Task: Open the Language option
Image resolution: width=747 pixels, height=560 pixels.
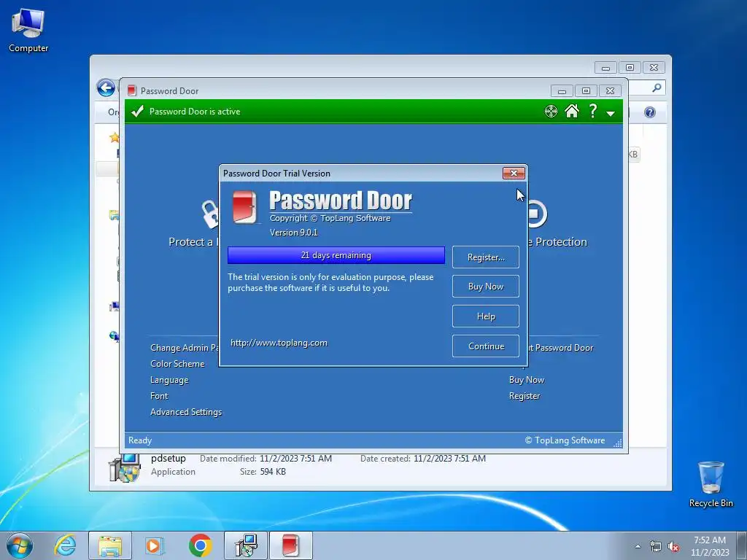Action: [169, 380]
